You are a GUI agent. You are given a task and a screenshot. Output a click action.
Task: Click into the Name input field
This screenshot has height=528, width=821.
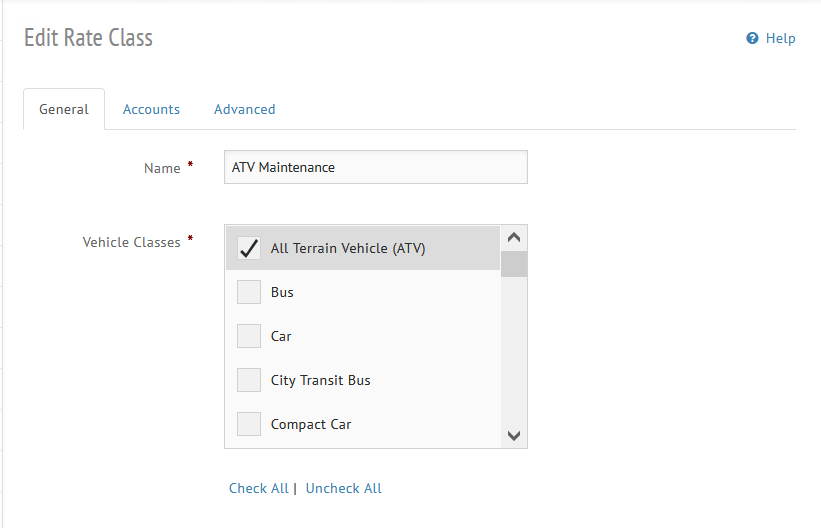(375, 167)
